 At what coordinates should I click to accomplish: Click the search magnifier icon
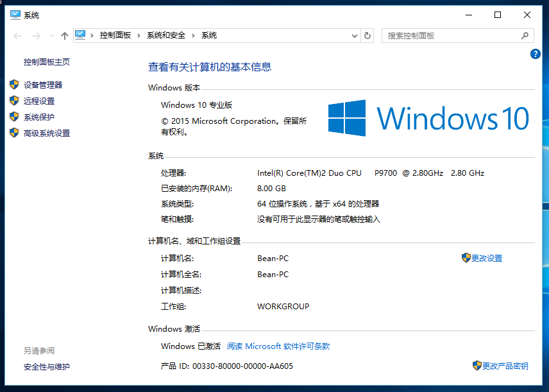[x=525, y=36]
